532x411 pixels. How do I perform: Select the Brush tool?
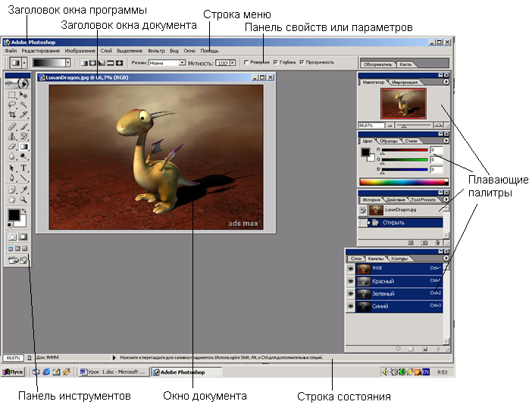(x=23, y=127)
